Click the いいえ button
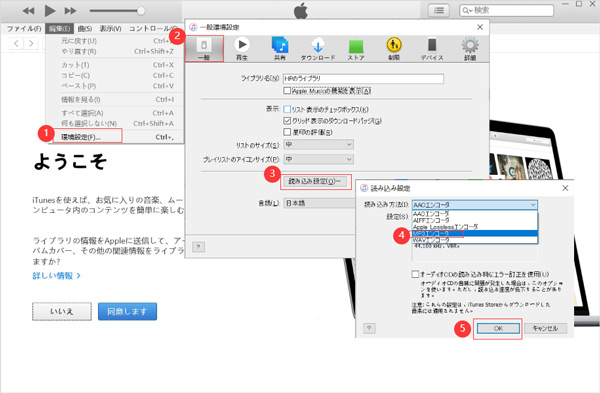The height and width of the screenshot is (393, 600). pyautogui.click(x=62, y=311)
